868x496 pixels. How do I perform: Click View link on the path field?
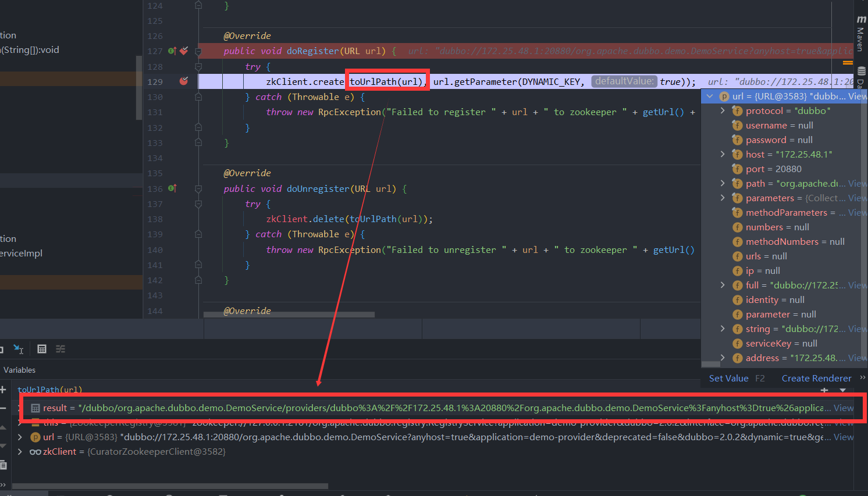858,183
